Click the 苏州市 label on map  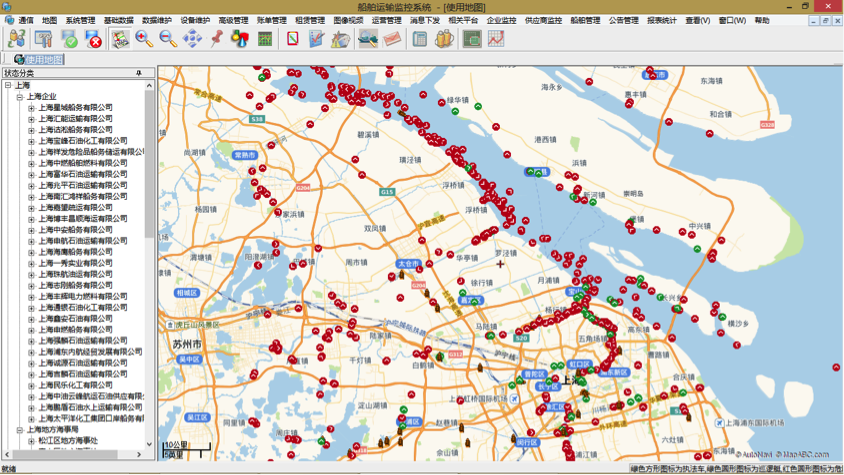(187, 344)
